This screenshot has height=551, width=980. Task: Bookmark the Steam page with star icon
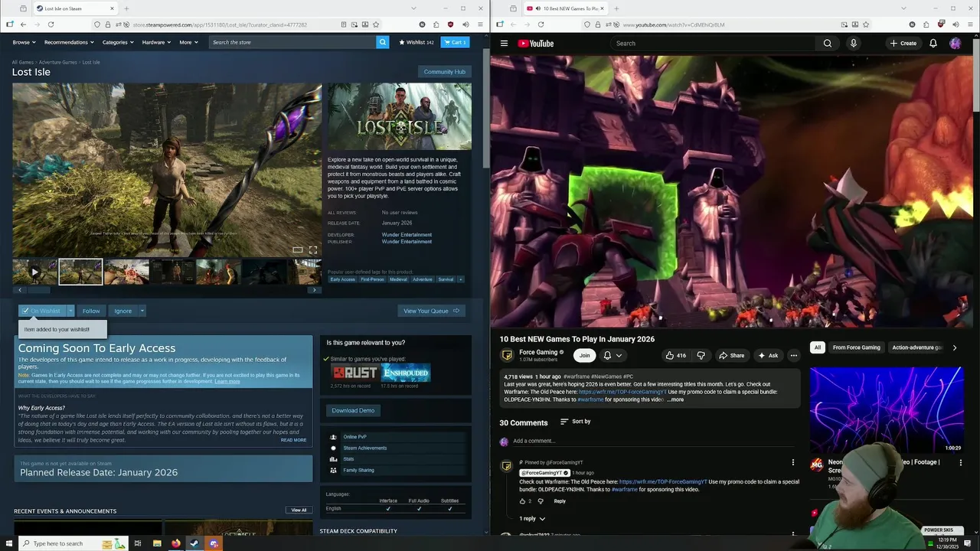point(376,24)
